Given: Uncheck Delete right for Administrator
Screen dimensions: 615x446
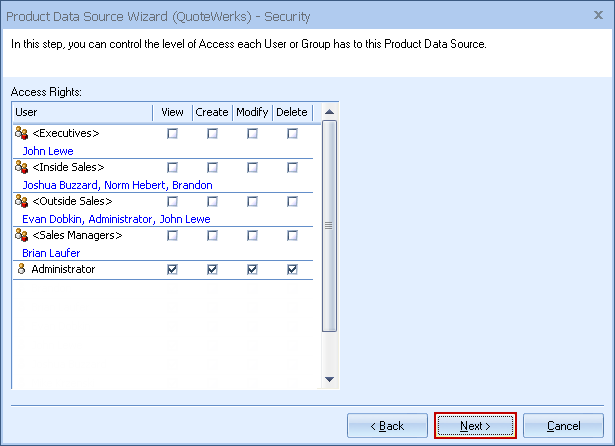Looking at the screenshot, I should (292, 269).
